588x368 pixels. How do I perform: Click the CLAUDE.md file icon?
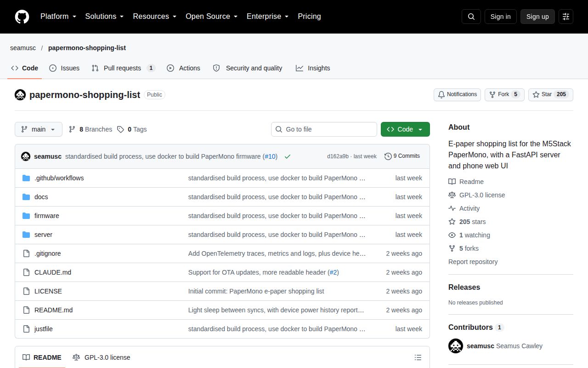point(26,272)
